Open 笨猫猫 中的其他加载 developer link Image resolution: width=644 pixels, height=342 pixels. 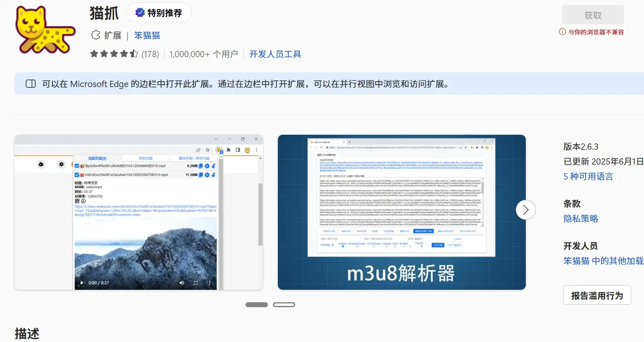tap(603, 261)
